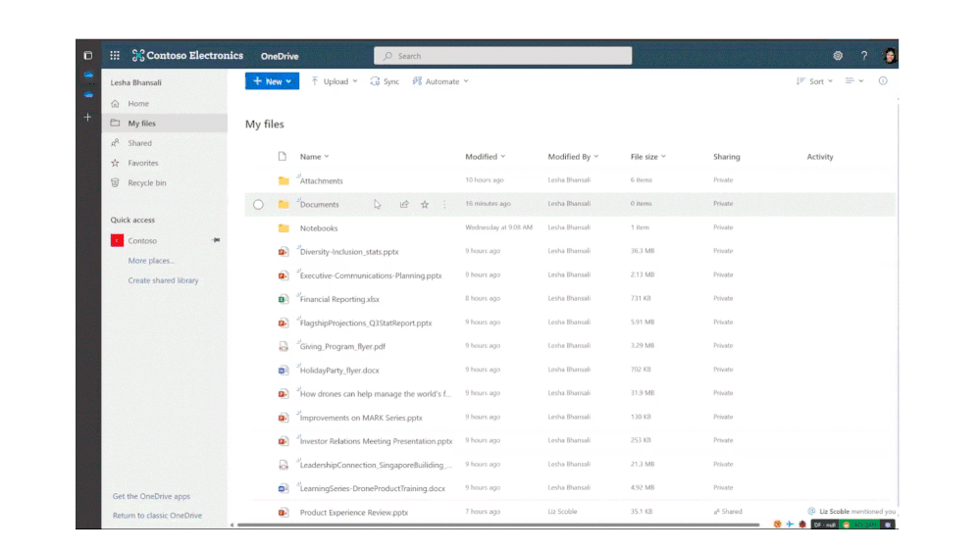Open LearningSeries-DroneProductTraining.docx
This screenshot has width=980, height=551.
pyautogui.click(x=373, y=488)
